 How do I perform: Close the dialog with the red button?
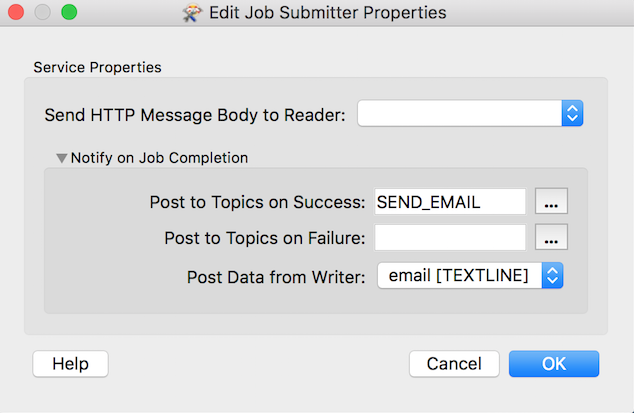[16, 12]
